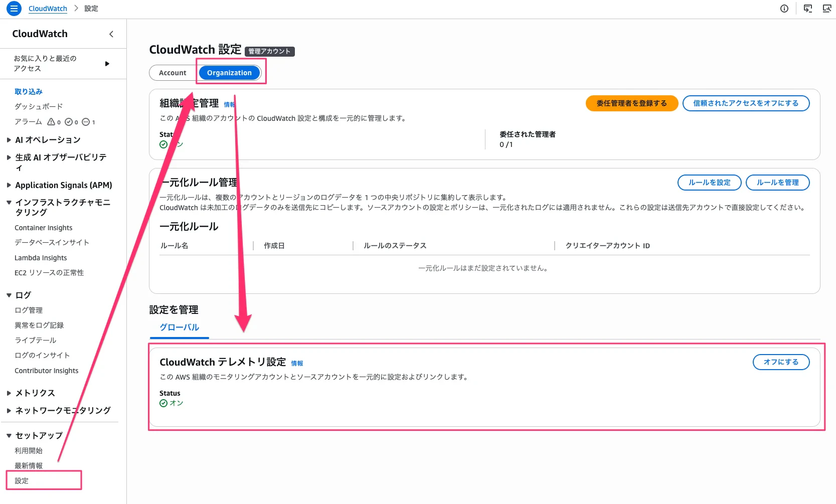Click the rightmost monitor icon in the top bar
The image size is (836, 504).
(827, 9)
